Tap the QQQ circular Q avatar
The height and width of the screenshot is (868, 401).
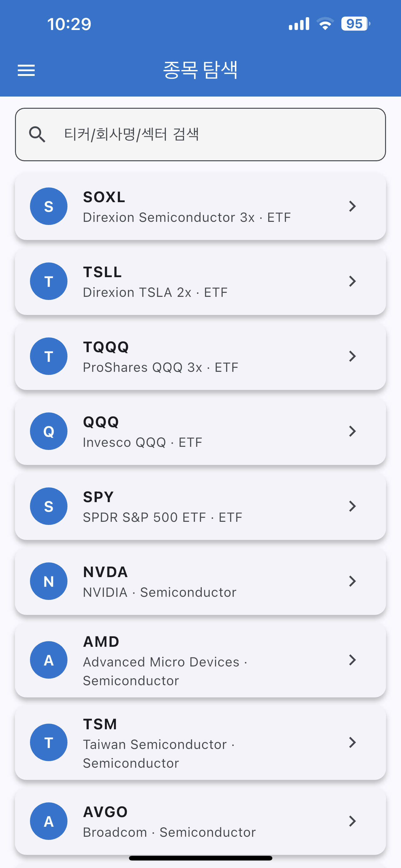[49, 431]
